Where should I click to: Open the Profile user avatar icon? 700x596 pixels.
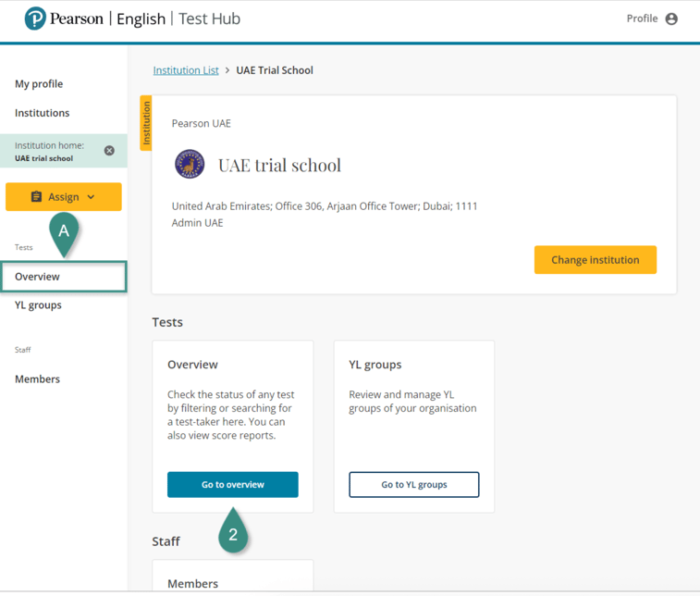[x=671, y=19]
